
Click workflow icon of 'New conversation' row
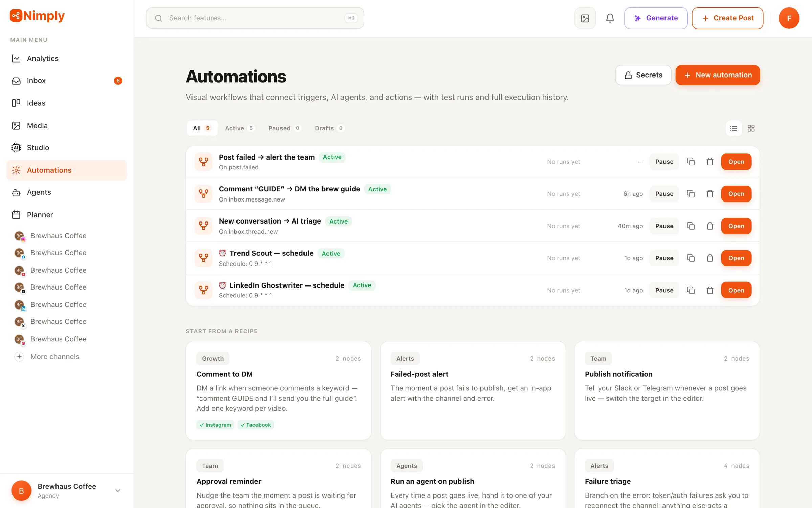[203, 226]
